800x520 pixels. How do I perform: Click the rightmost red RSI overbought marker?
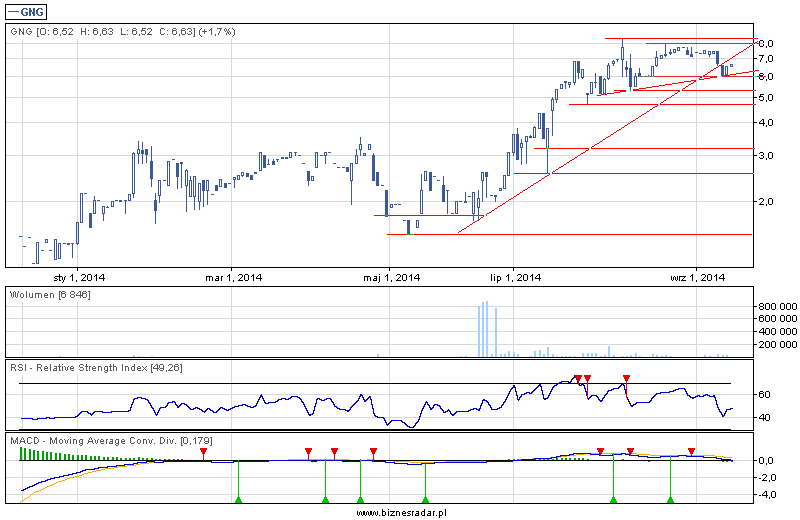pyautogui.click(x=626, y=378)
